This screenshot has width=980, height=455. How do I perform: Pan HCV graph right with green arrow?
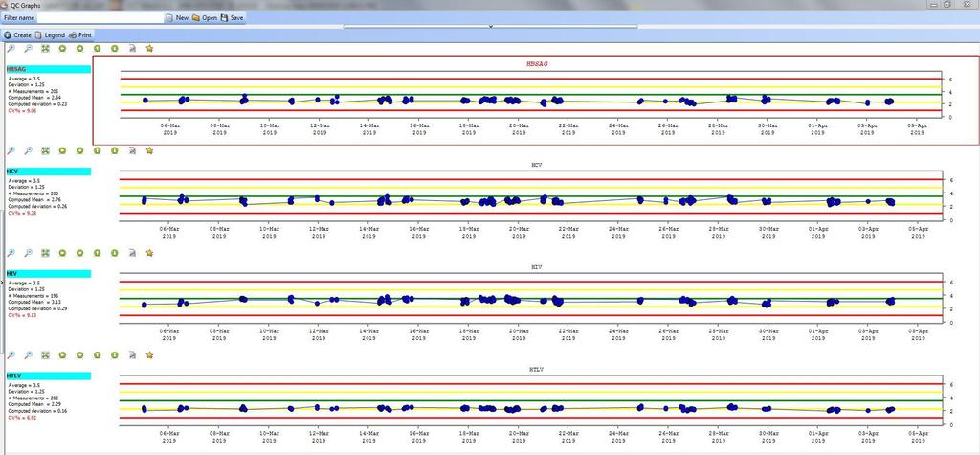[80, 150]
